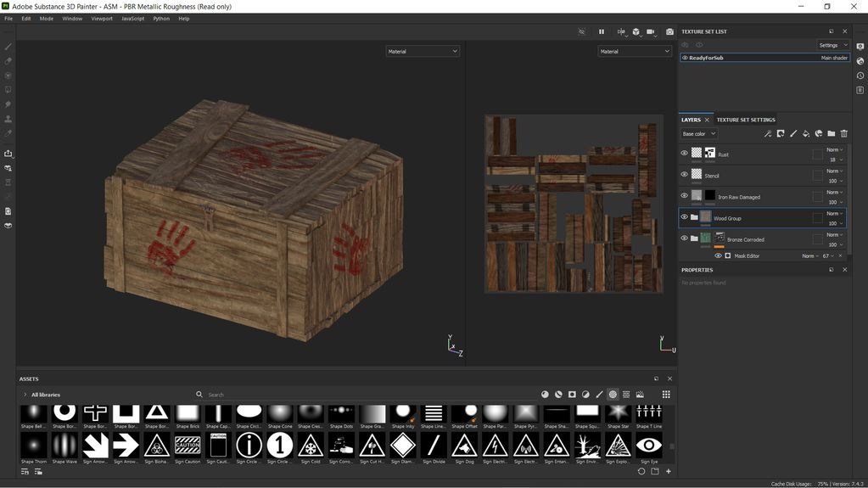Viewport: 868px width, 488px height.
Task: Click the add paint layer brush icon
Action: coord(793,133)
